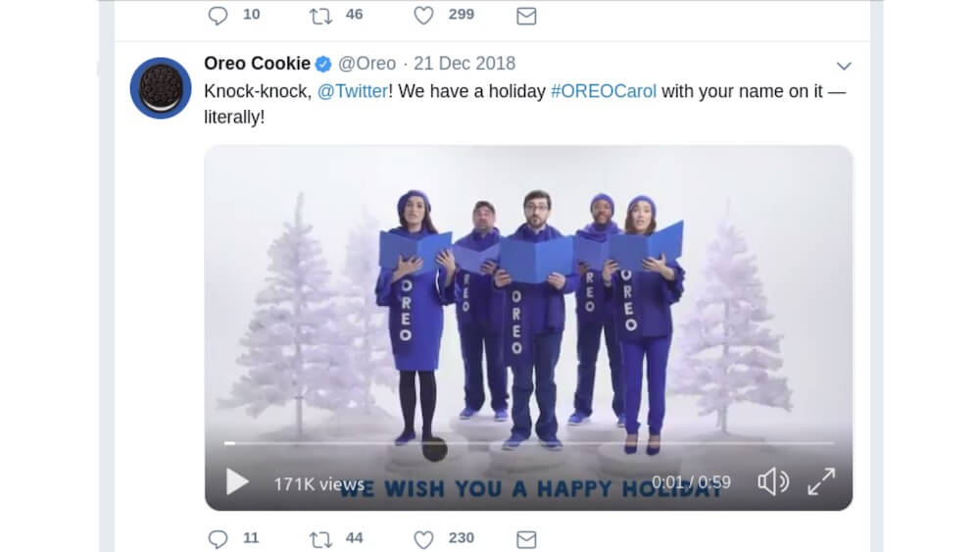
Task: Send Oreo carol tweet via direct message
Action: coord(526,538)
